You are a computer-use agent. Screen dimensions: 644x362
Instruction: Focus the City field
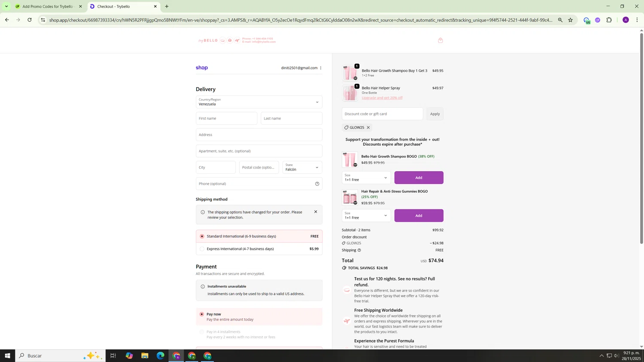coord(216,167)
